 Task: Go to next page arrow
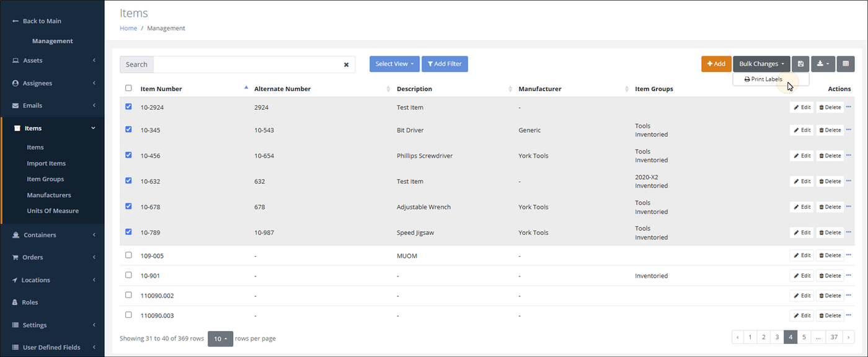[x=849, y=337]
